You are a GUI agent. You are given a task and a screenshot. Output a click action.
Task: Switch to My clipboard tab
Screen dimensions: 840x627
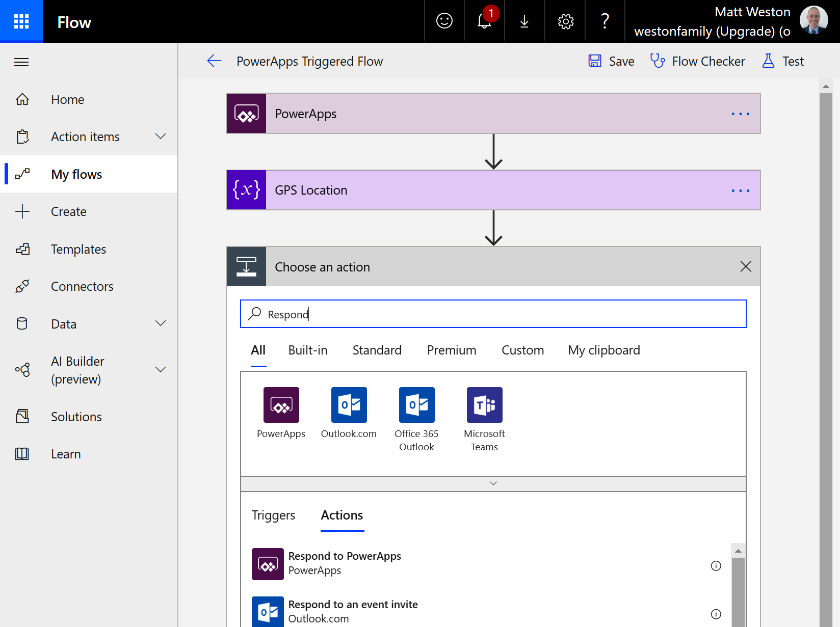pos(604,350)
